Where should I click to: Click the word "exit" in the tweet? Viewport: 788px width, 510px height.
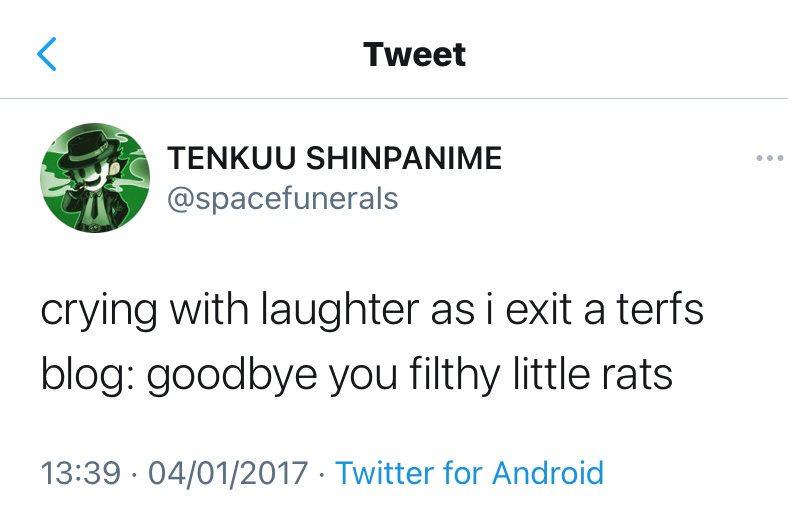click(x=534, y=312)
